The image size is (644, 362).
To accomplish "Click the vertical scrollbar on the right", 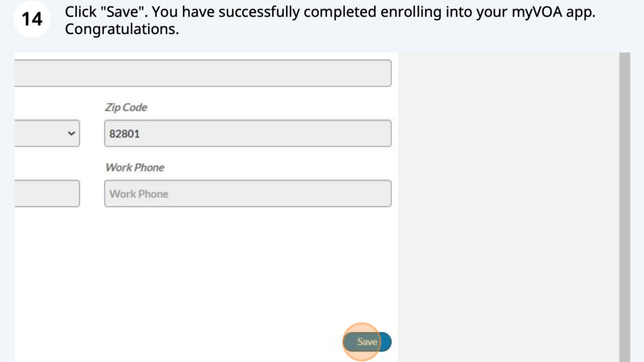I will point(625,207).
